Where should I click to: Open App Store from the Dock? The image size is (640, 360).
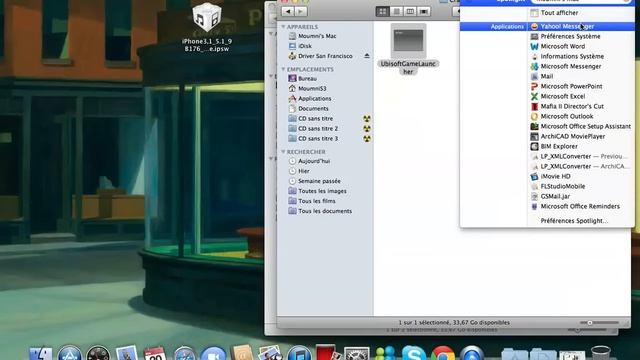(x=69, y=353)
